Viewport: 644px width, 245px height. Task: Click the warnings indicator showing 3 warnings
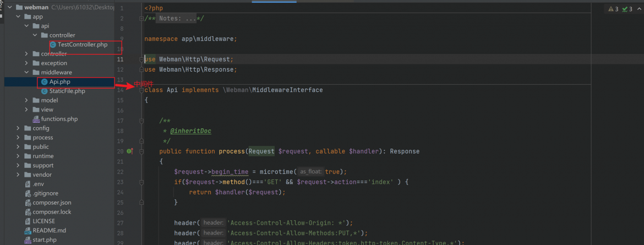click(613, 9)
